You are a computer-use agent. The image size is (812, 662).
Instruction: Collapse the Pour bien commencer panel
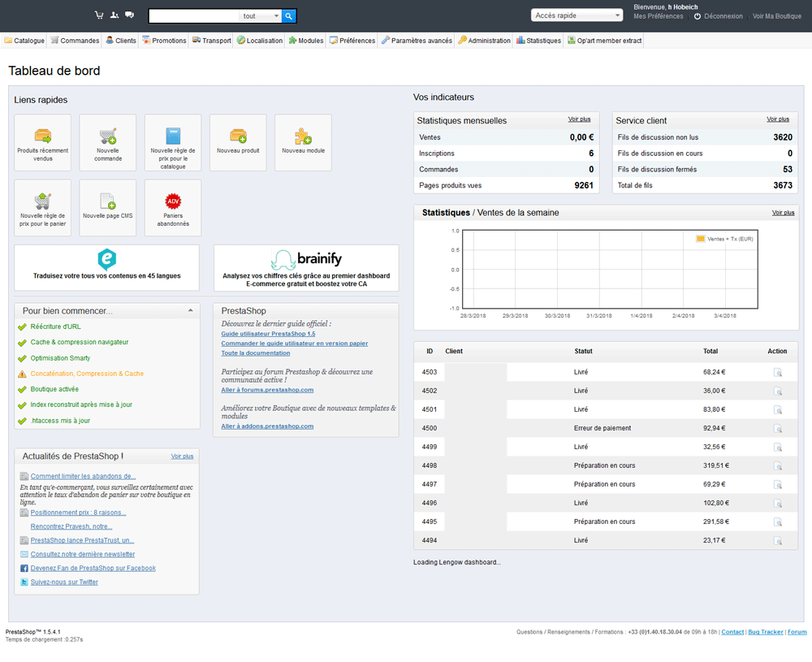point(191,310)
